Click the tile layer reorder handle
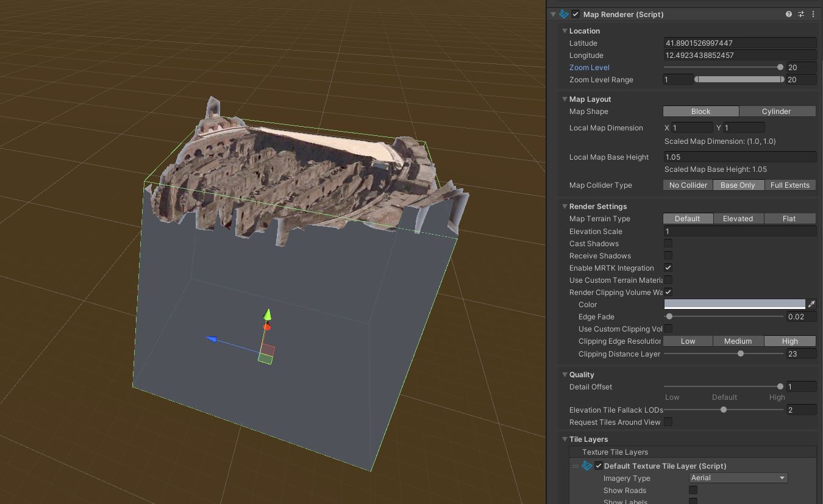Image resolution: width=823 pixels, height=504 pixels. [x=575, y=465]
